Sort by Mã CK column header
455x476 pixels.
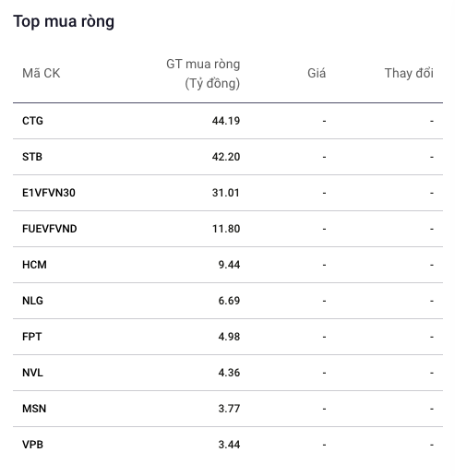coord(42,73)
